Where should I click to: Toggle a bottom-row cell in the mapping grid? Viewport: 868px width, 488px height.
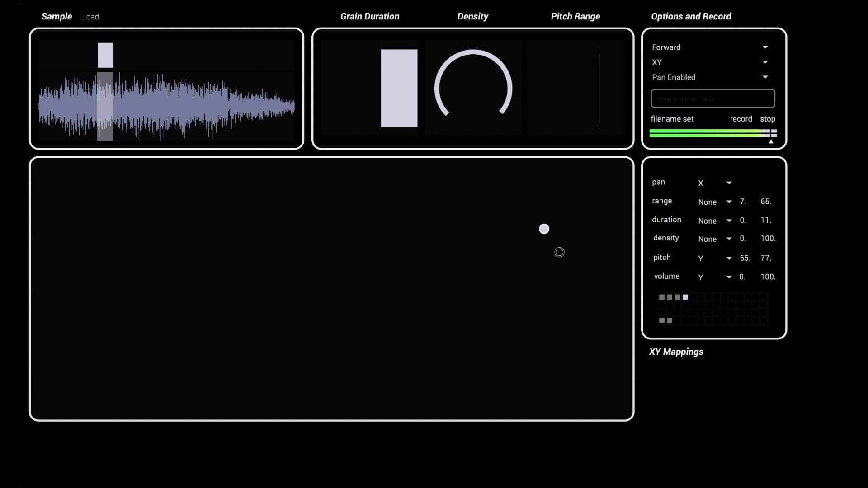[662, 320]
